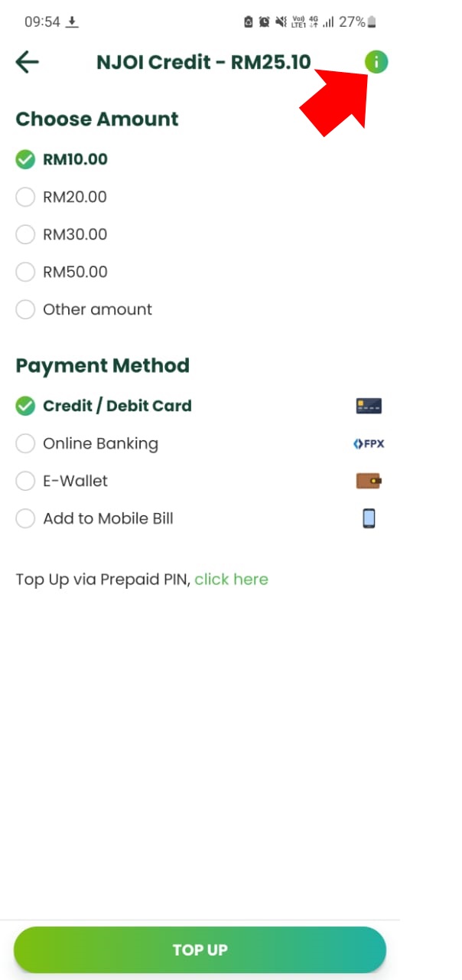The image size is (462, 980).
Task: Tap the battery status icon
Action: click(373, 22)
